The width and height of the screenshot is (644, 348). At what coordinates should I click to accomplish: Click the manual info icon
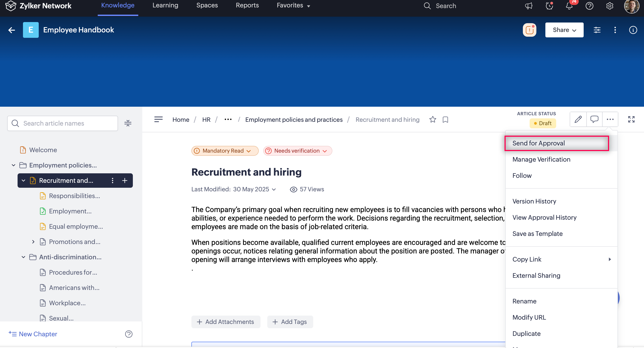(633, 30)
